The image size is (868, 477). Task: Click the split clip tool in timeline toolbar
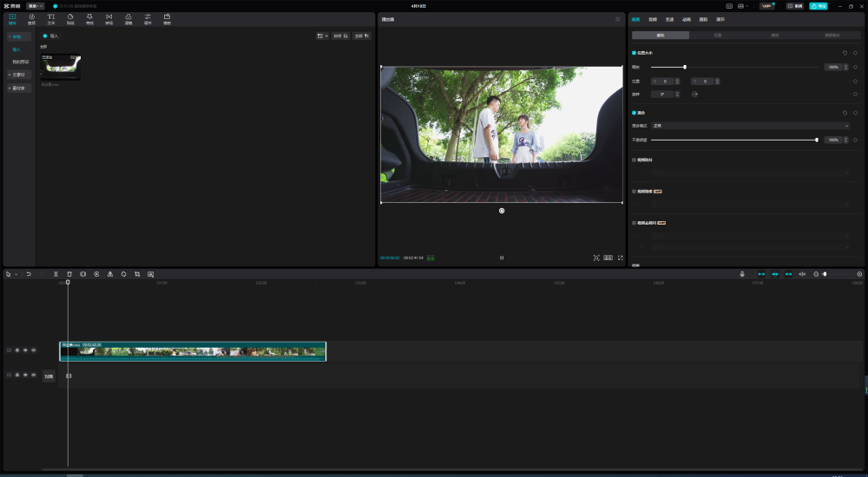(x=56, y=274)
